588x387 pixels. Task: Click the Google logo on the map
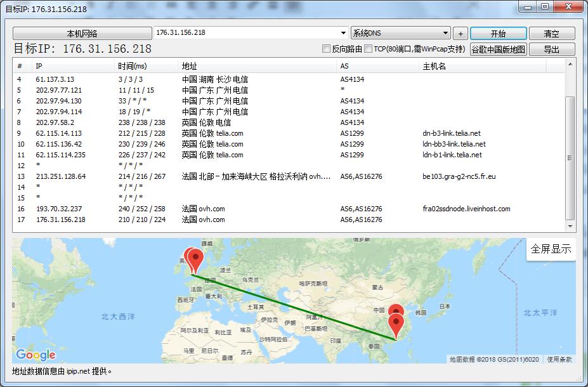pyautogui.click(x=36, y=355)
